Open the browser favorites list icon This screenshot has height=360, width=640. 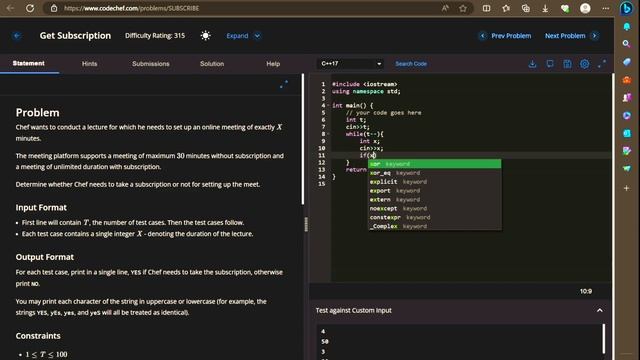(506, 8)
